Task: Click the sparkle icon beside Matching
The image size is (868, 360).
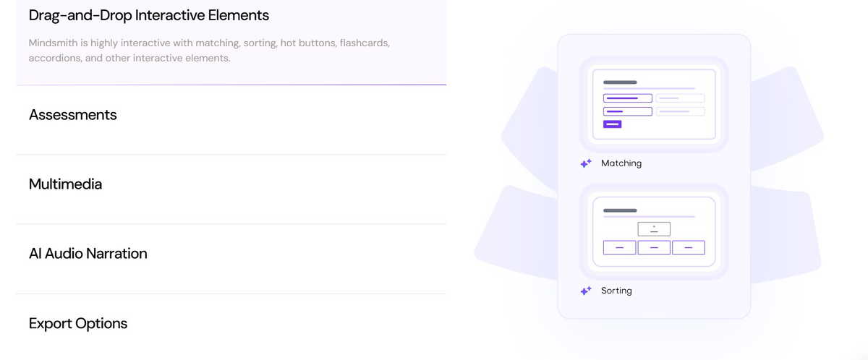Action: 586,163
